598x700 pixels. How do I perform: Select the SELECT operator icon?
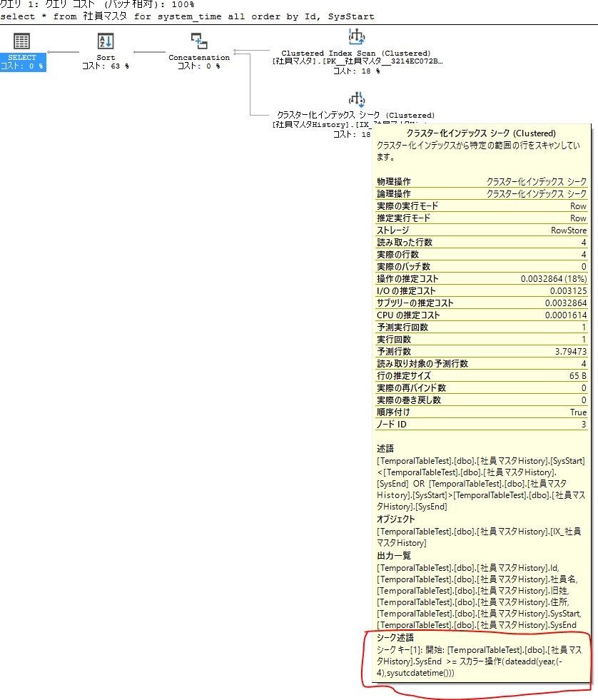tap(21, 41)
